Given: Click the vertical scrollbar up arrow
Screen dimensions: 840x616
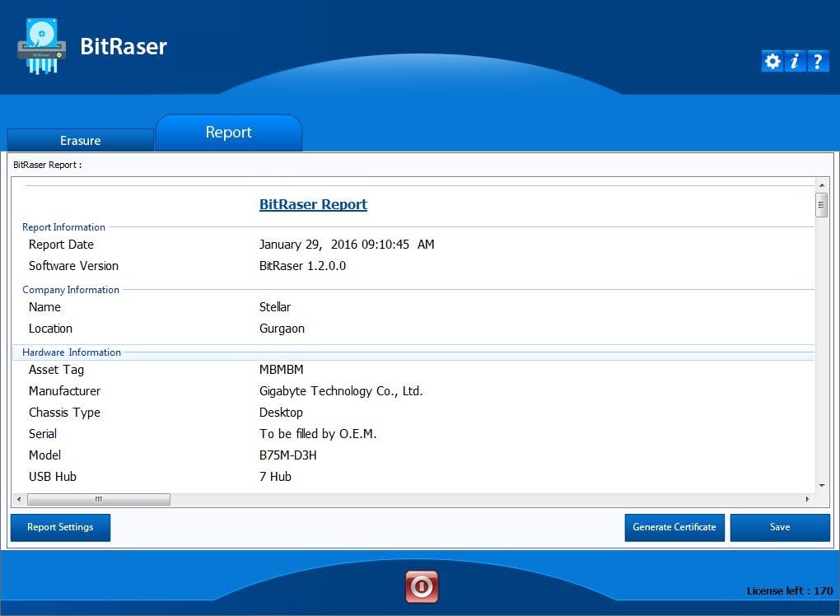Looking at the screenshot, I should click(821, 185).
